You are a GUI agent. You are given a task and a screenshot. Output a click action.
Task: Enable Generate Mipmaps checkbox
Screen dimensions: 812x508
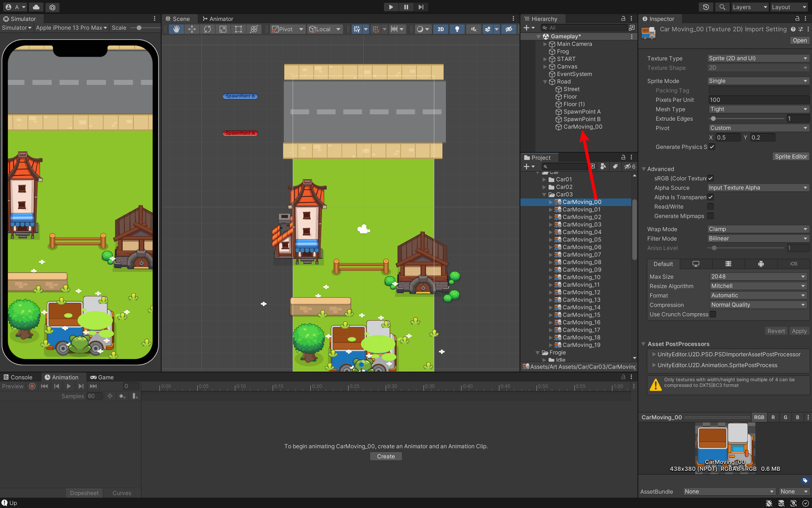pyautogui.click(x=710, y=216)
